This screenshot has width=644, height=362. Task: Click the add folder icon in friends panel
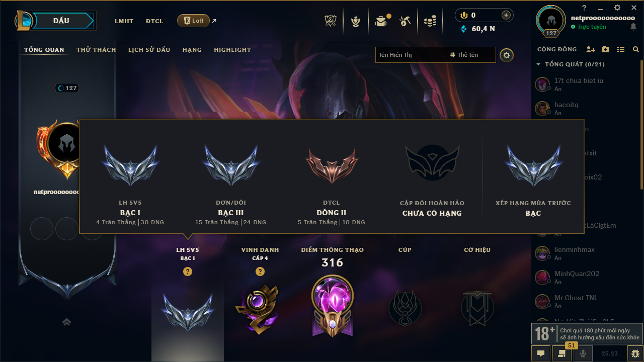click(x=606, y=49)
